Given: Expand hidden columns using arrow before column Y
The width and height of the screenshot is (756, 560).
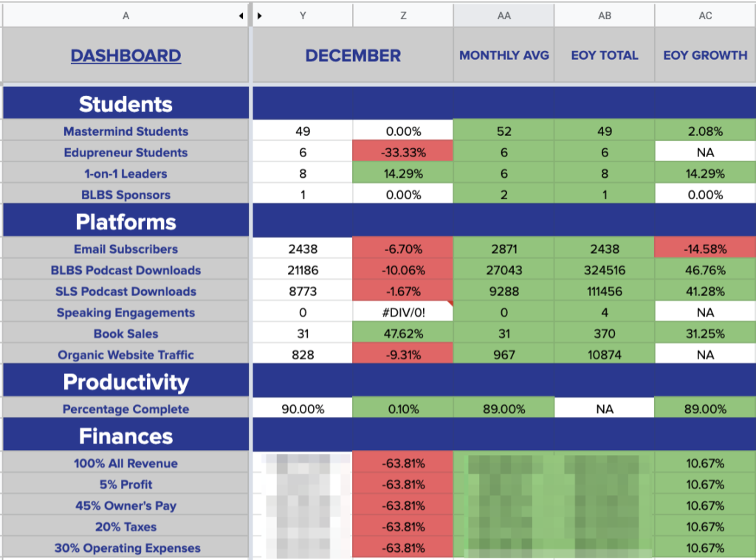Looking at the screenshot, I should [x=260, y=14].
